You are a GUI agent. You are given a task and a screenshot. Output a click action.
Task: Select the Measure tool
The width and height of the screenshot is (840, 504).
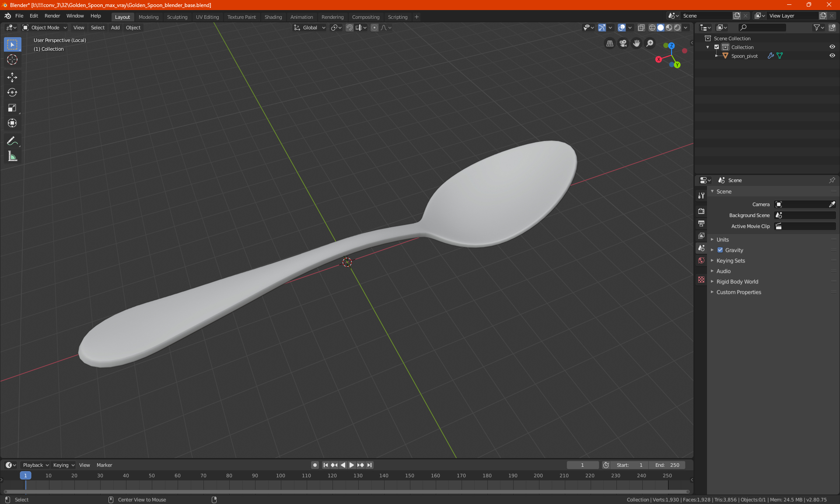coord(12,156)
